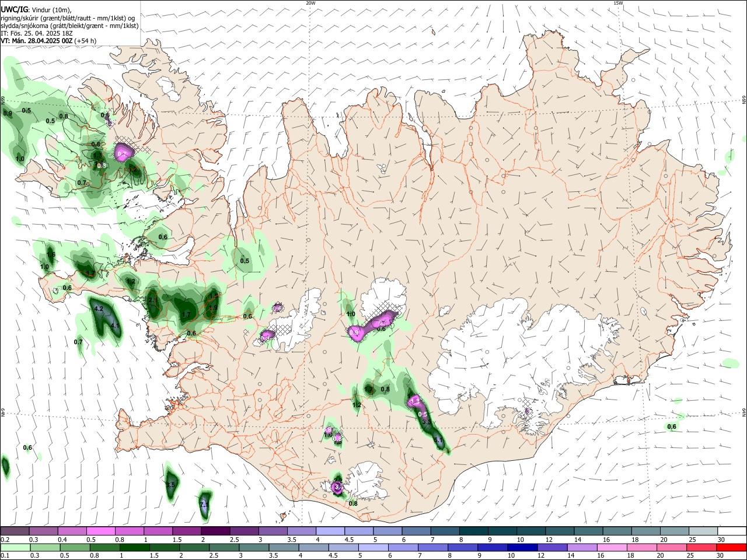The image size is (747, 560).
Task: Click the UWC/IG Vindur (10m) title
Action: [37, 10]
